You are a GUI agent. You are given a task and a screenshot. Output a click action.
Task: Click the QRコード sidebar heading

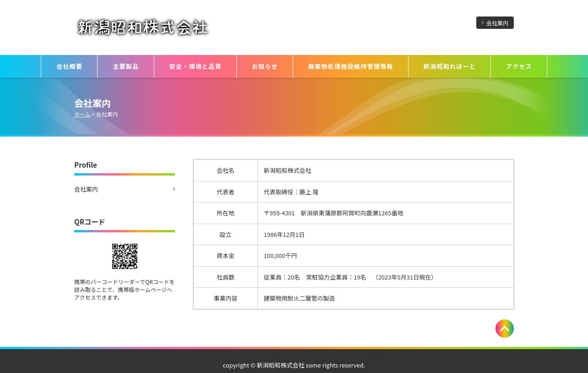(90, 222)
